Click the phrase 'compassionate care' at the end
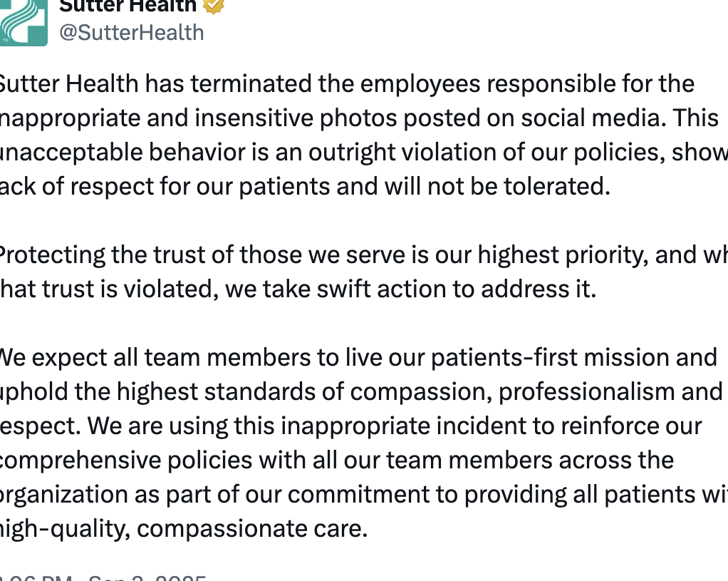This screenshot has width=728, height=581. pyautogui.click(x=252, y=530)
